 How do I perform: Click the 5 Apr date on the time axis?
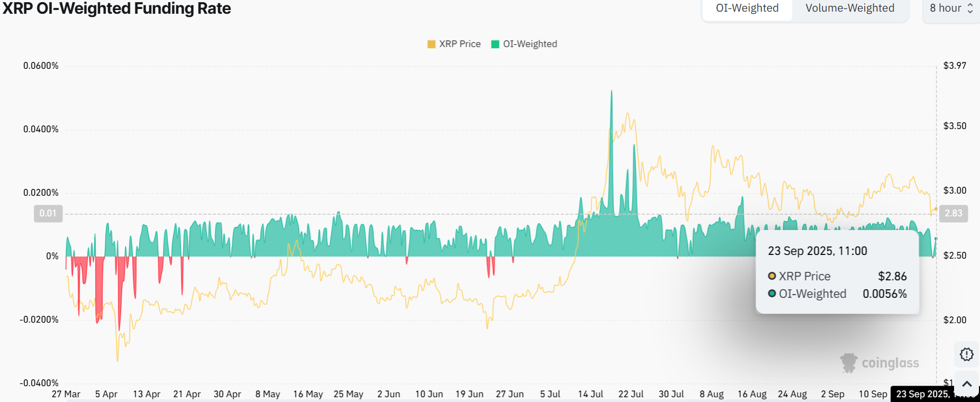(x=106, y=394)
